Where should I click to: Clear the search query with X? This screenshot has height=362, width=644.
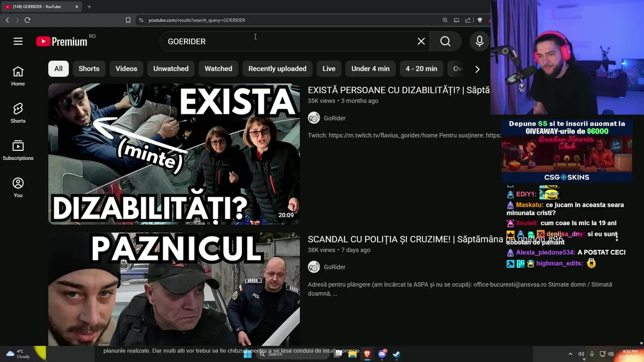[x=421, y=41]
